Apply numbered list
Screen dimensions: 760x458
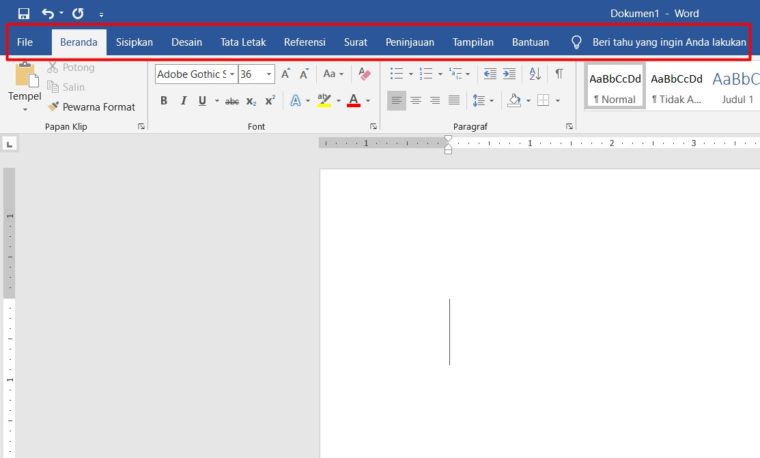click(426, 74)
